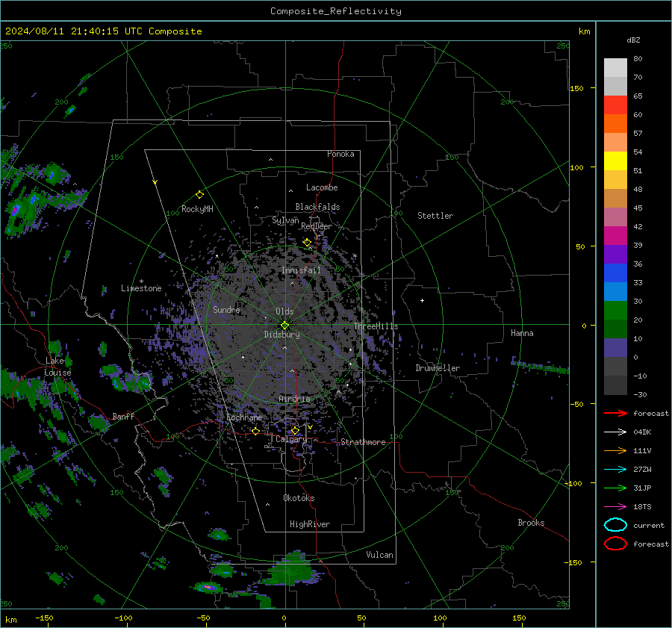Click the magenta 18TS arrow icon

pyautogui.click(x=615, y=507)
